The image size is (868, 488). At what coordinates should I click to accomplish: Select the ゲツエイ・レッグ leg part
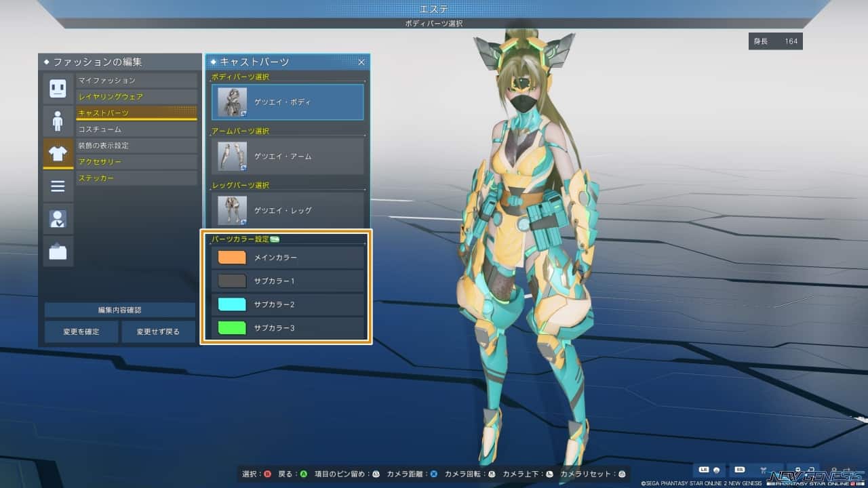(x=288, y=211)
